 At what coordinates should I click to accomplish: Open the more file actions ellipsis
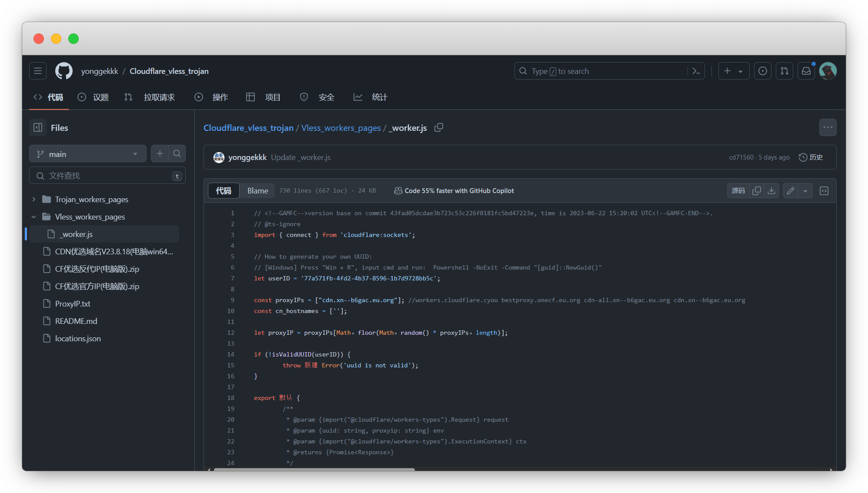(x=828, y=127)
